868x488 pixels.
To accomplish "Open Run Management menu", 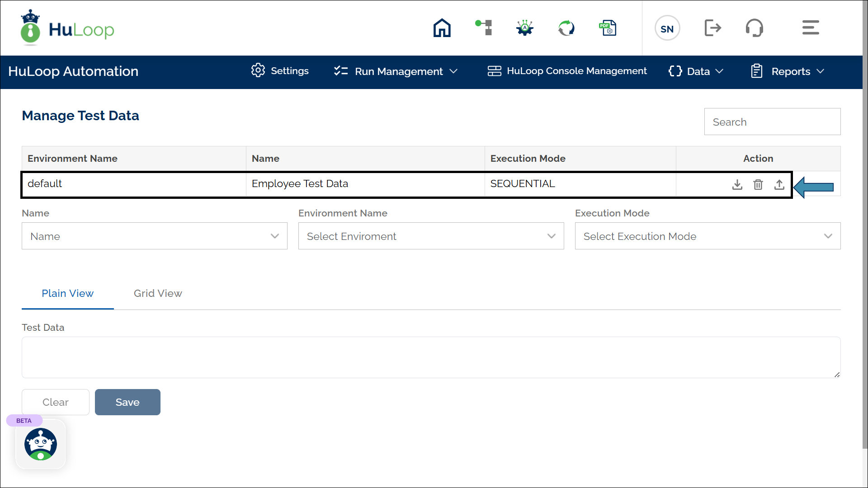I will (396, 71).
